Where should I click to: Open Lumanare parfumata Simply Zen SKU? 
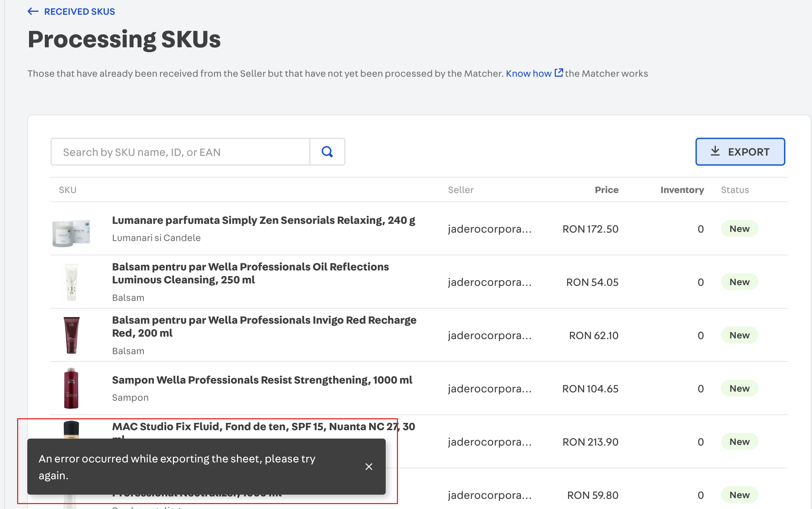[x=263, y=220]
